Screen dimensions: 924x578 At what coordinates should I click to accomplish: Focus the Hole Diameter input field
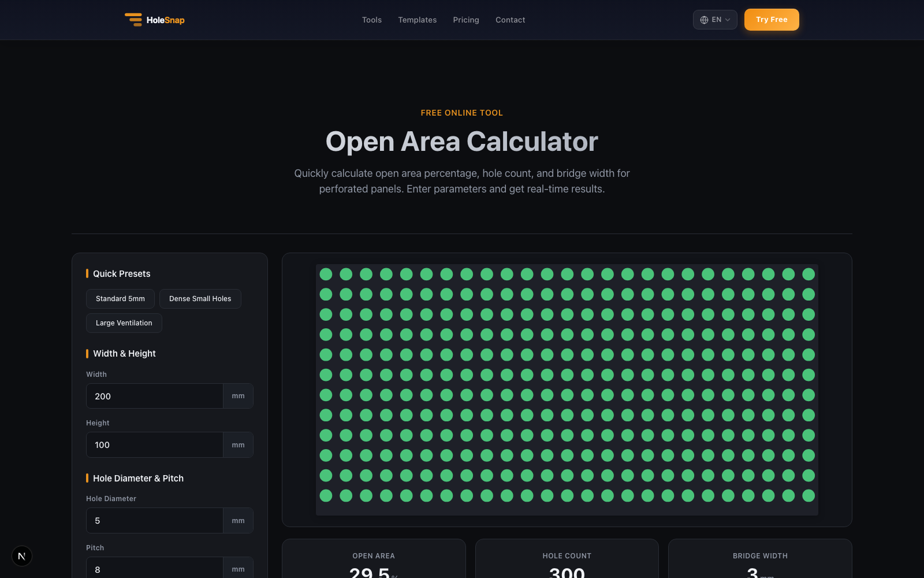tap(155, 521)
